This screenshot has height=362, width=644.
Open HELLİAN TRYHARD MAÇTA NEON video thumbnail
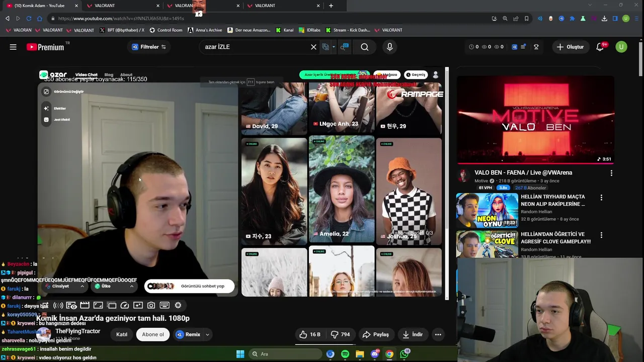pos(487,210)
